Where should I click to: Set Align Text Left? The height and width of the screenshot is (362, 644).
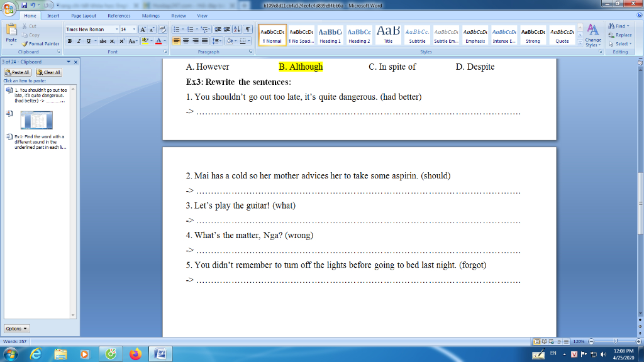click(176, 41)
